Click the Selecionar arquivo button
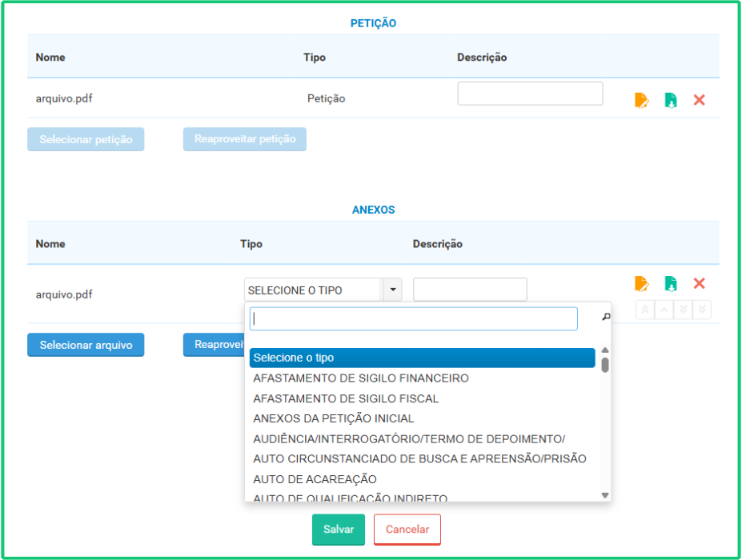742x560 pixels. [x=86, y=345]
